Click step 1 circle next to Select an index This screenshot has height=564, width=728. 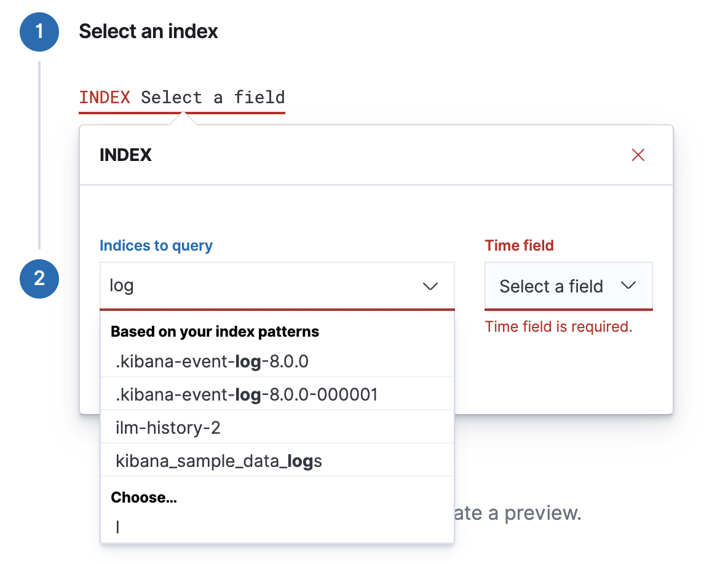39,31
